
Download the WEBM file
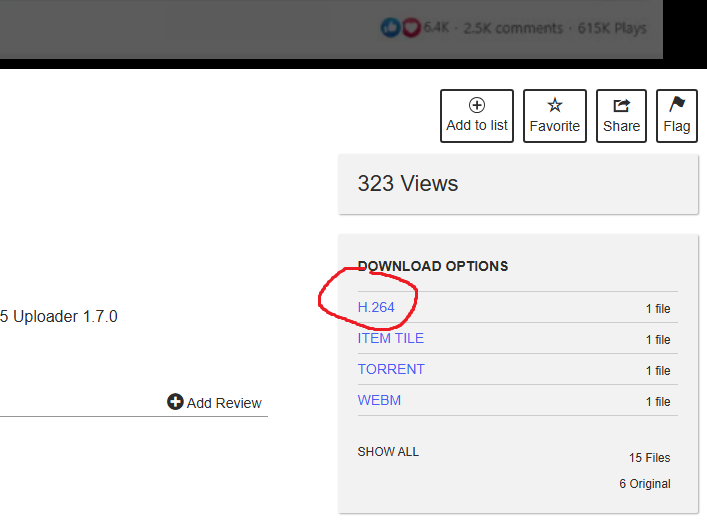[379, 400]
